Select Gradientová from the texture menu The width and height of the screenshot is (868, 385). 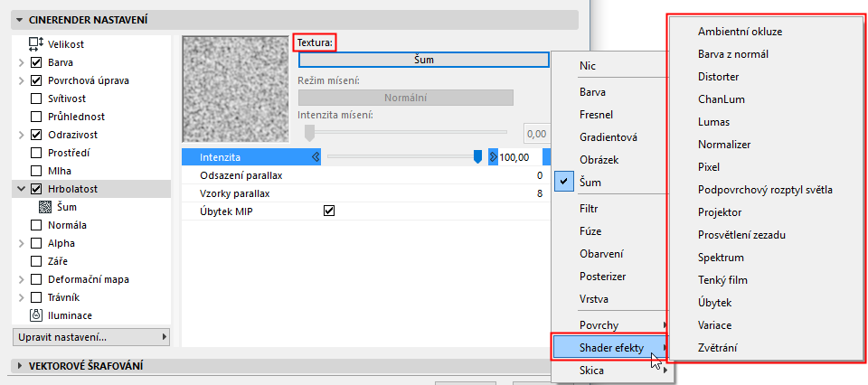coord(610,137)
